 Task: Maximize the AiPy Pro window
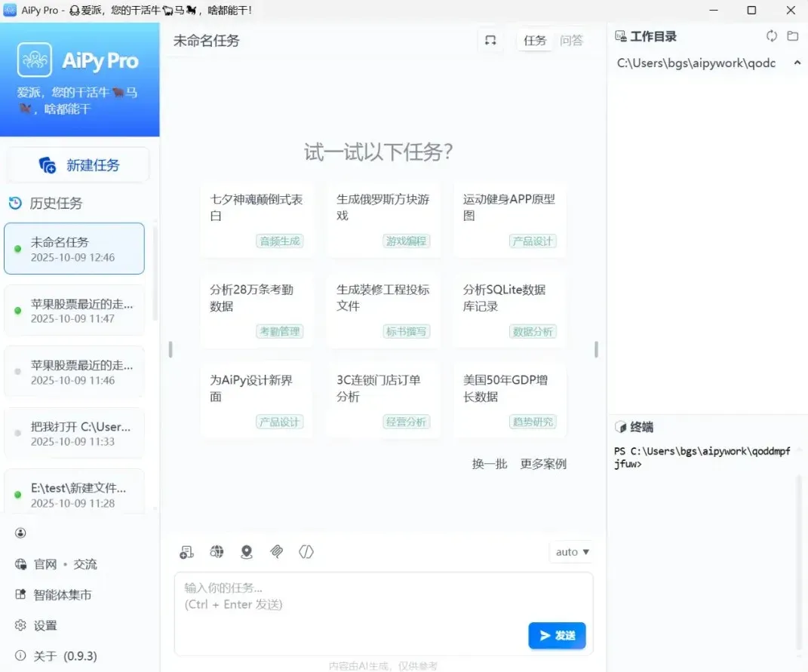tap(752, 11)
